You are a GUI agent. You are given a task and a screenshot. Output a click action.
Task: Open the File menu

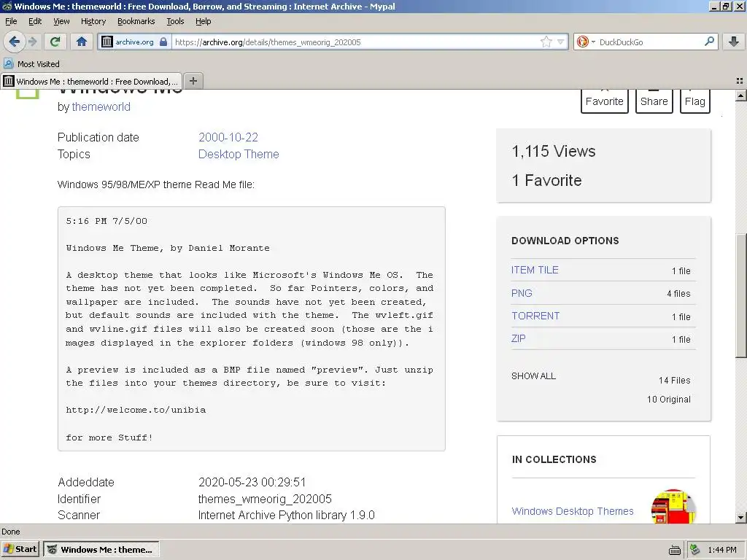[11, 21]
